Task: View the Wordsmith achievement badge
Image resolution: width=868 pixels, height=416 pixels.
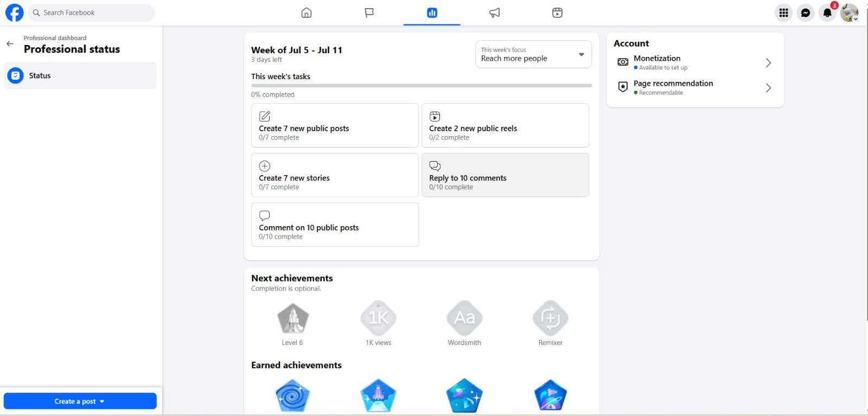Action: tap(464, 318)
